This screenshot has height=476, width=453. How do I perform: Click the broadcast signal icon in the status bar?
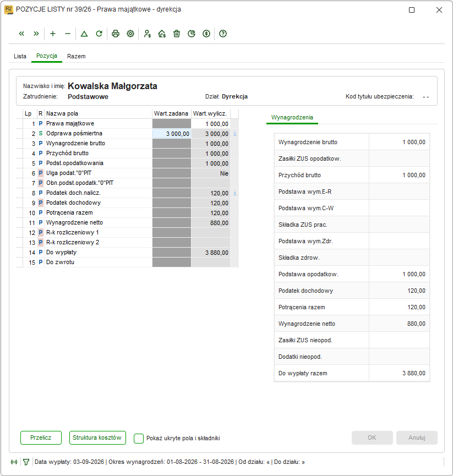click(14, 462)
